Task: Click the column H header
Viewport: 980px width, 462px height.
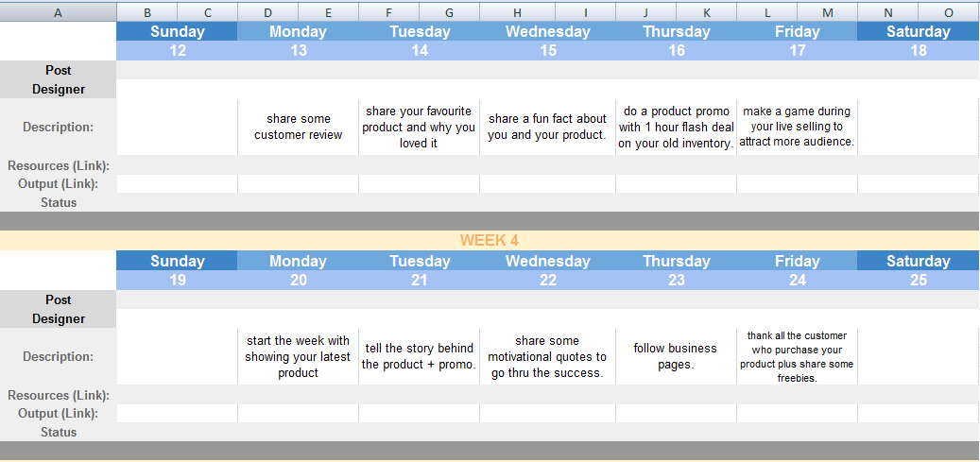Action: (517, 11)
